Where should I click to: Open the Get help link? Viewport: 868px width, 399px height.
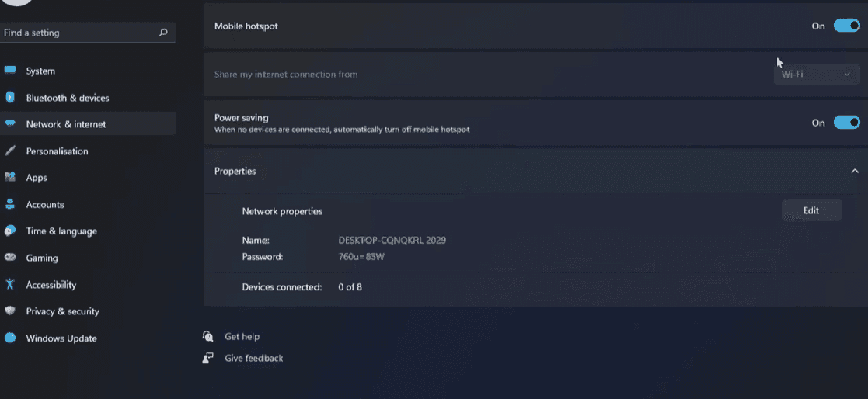pos(242,336)
